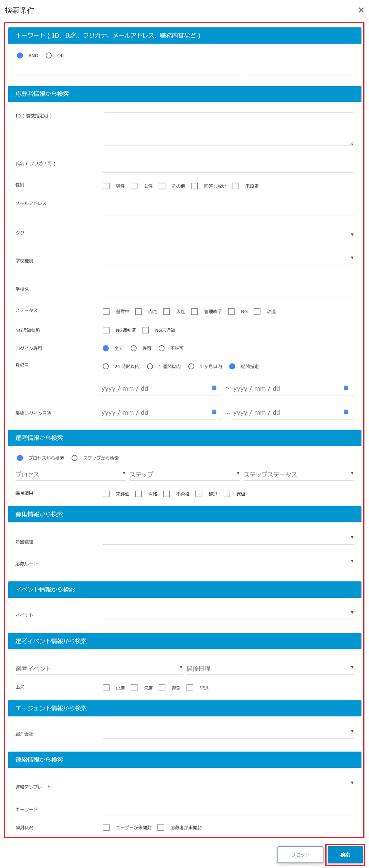Click the メールアドレス input field
The image size is (369, 868).
[228, 209]
